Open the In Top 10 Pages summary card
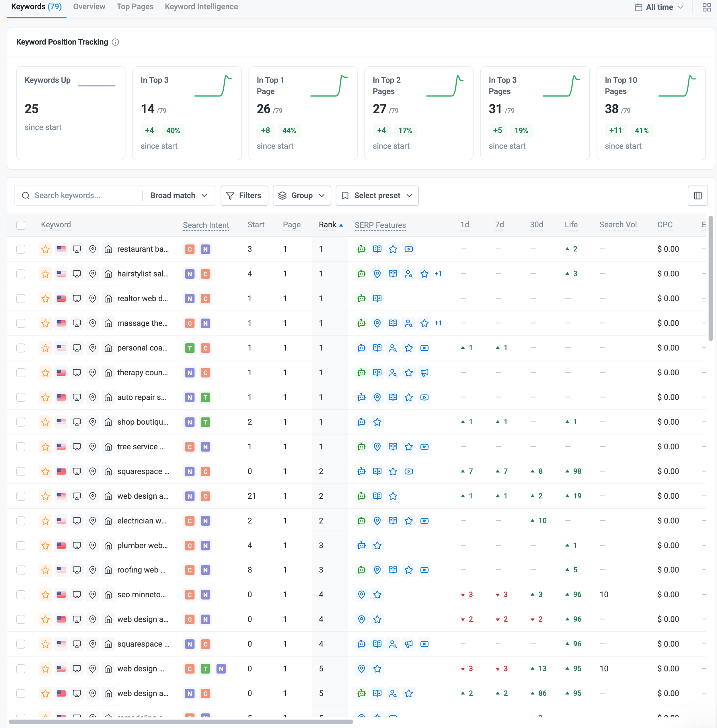This screenshot has width=717, height=728. [x=651, y=113]
